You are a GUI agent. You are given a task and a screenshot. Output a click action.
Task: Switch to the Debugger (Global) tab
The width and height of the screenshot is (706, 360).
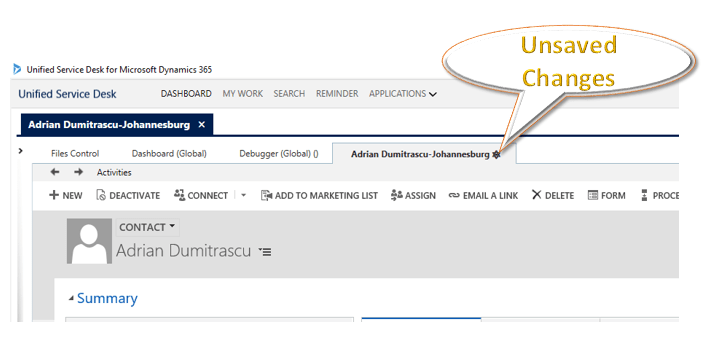click(x=279, y=153)
